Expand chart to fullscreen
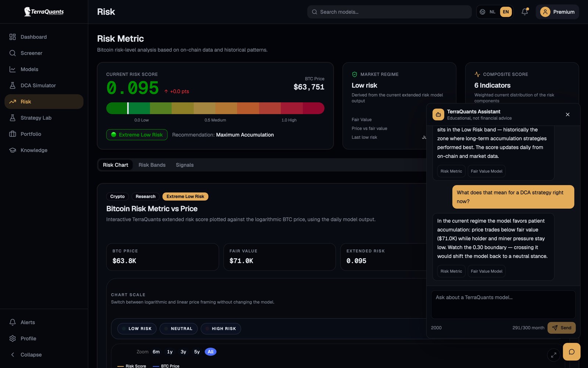Screen dimensions: 588x368 click(553, 355)
